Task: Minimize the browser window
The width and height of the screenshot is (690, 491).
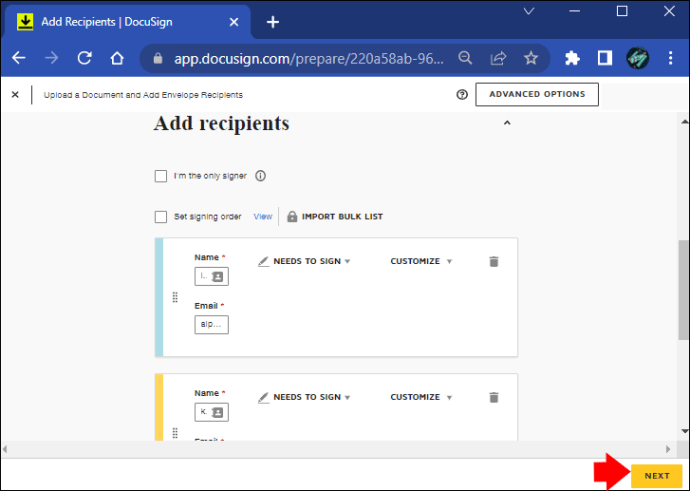Action: pos(575,11)
